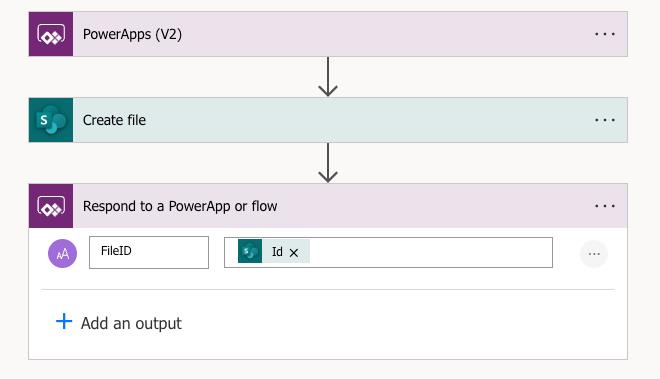Expand the PowerApps (V2) trigger card
660x379 pixels.
click(328, 34)
